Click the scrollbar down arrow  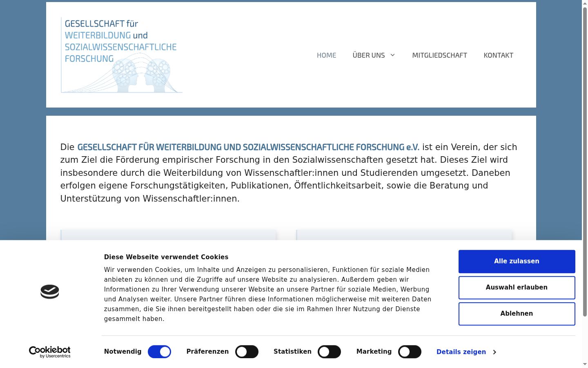point(585,364)
